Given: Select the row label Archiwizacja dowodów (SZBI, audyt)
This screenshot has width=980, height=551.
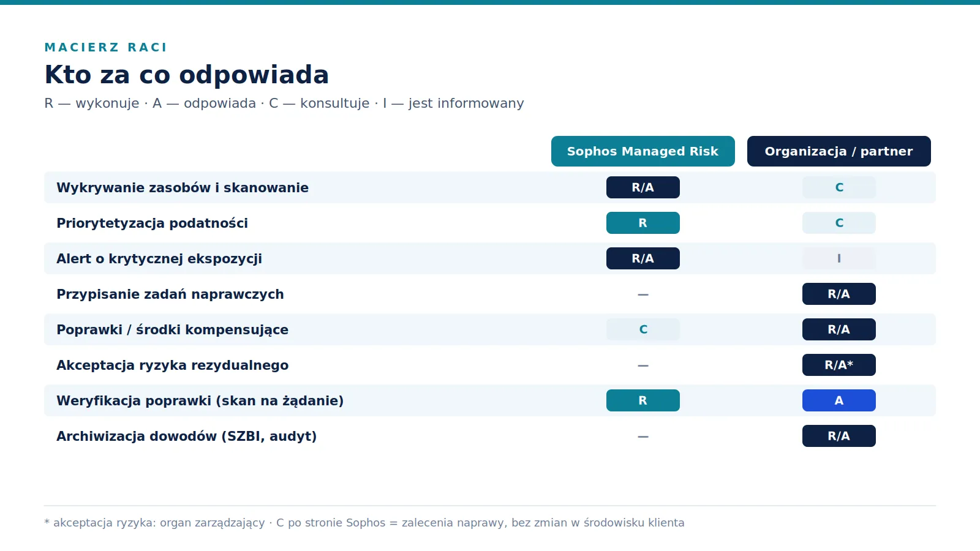Looking at the screenshot, I should click(186, 436).
